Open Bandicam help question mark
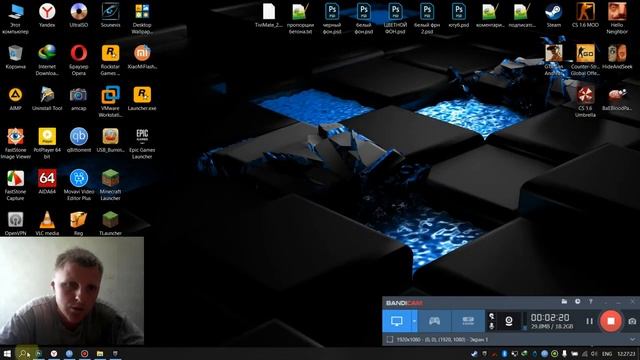Viewport: 640px width, 360px height. click(x=591, y=302)
